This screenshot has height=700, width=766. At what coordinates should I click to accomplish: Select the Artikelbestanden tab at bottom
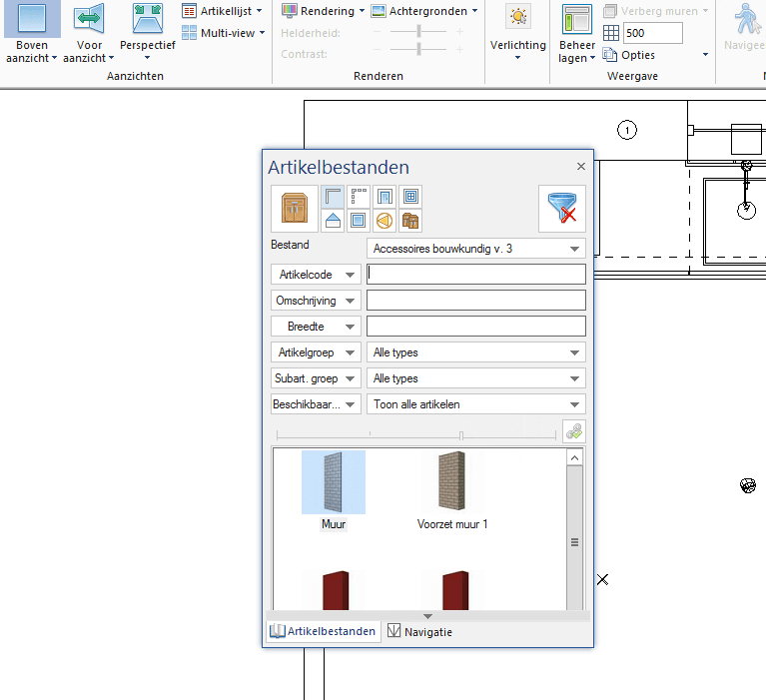click(323, 632)
